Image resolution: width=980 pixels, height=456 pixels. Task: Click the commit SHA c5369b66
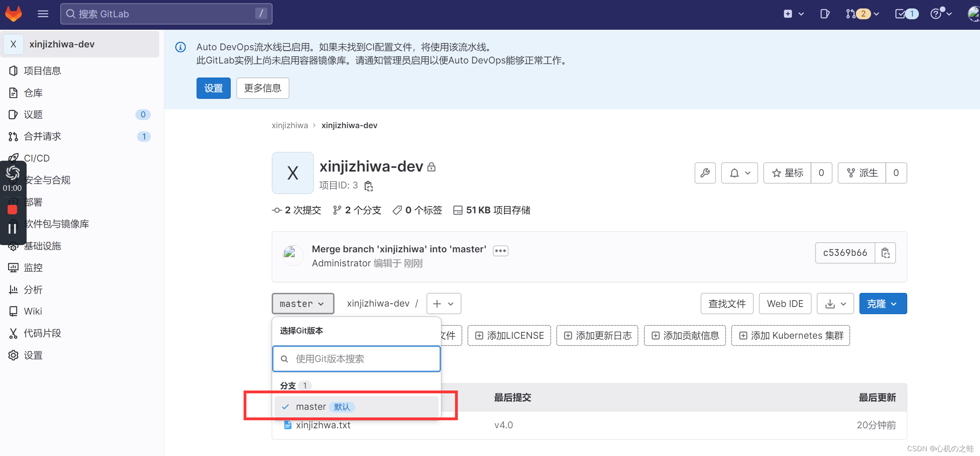pos(845,253)
